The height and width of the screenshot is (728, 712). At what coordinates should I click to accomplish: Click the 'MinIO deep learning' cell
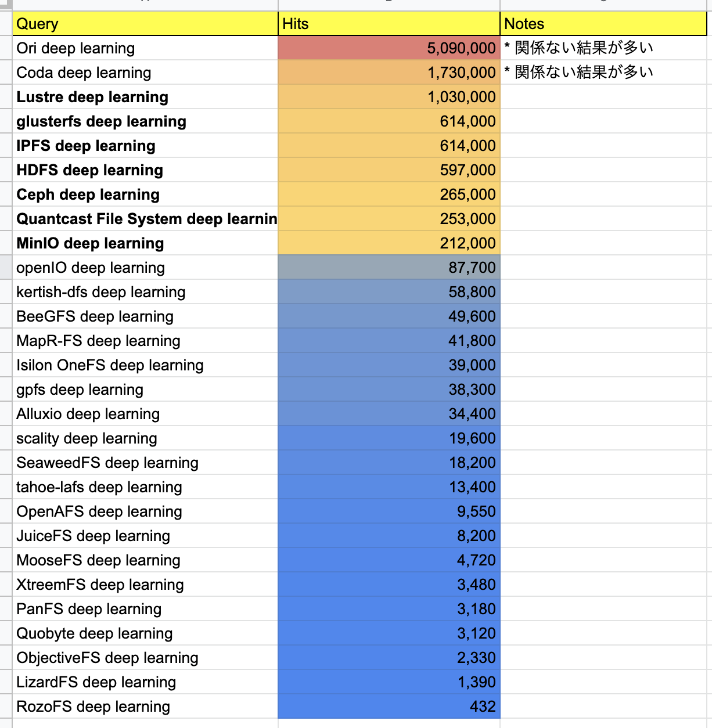145,243
